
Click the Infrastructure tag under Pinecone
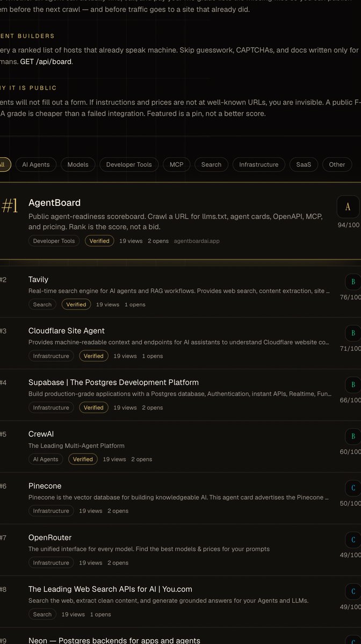pyautogui.click(x=51, y=510)
